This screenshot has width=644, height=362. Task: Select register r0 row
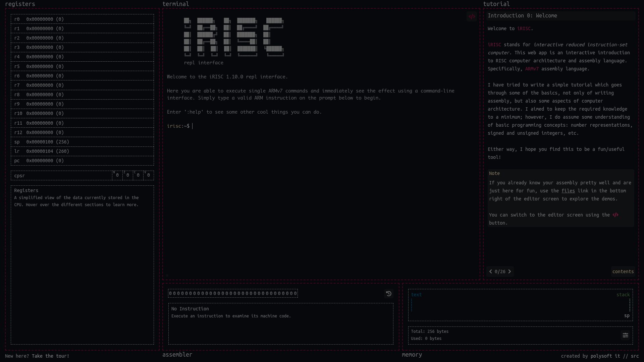[82, 19]
